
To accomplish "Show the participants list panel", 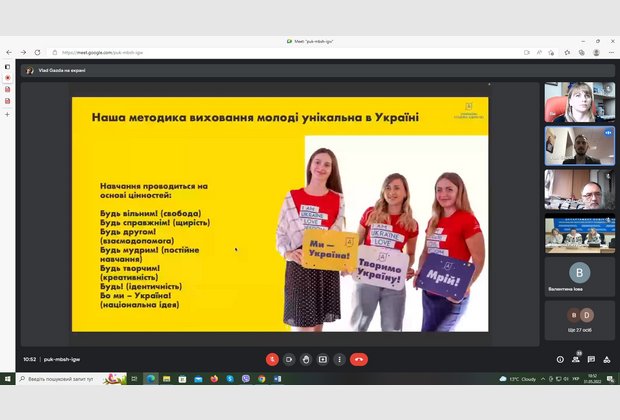I will tap(576, 359).
